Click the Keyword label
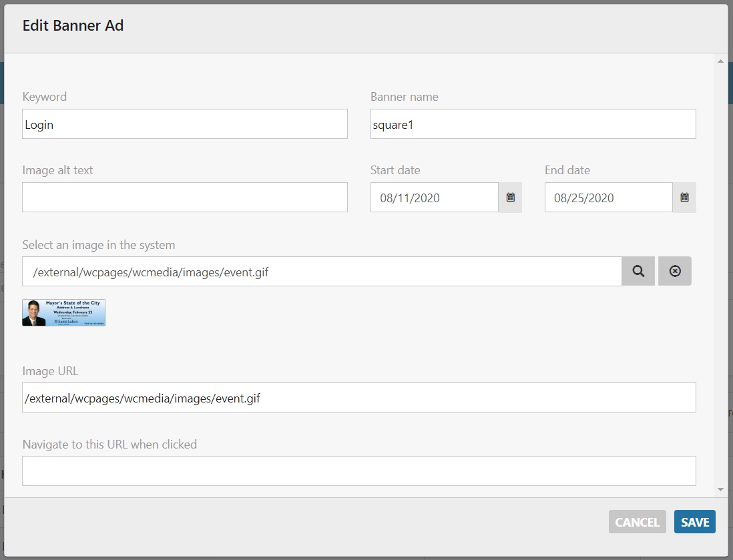 45,96
